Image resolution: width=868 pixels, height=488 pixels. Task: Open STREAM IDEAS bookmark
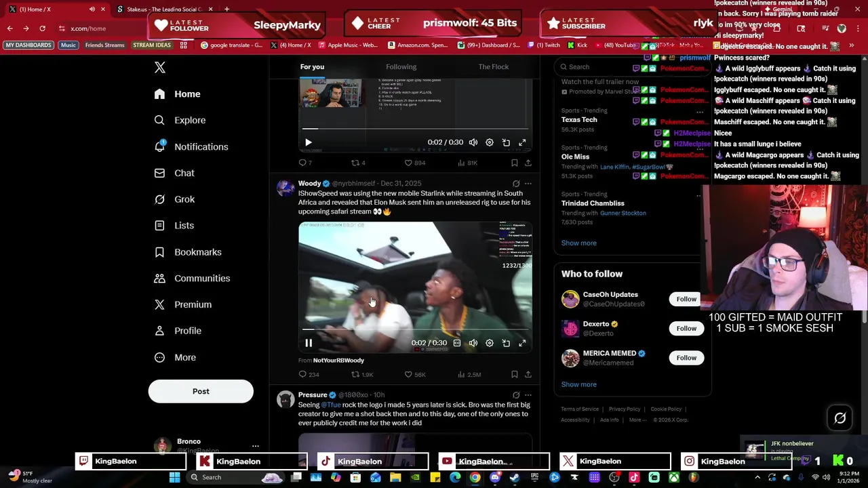(152, 45)
